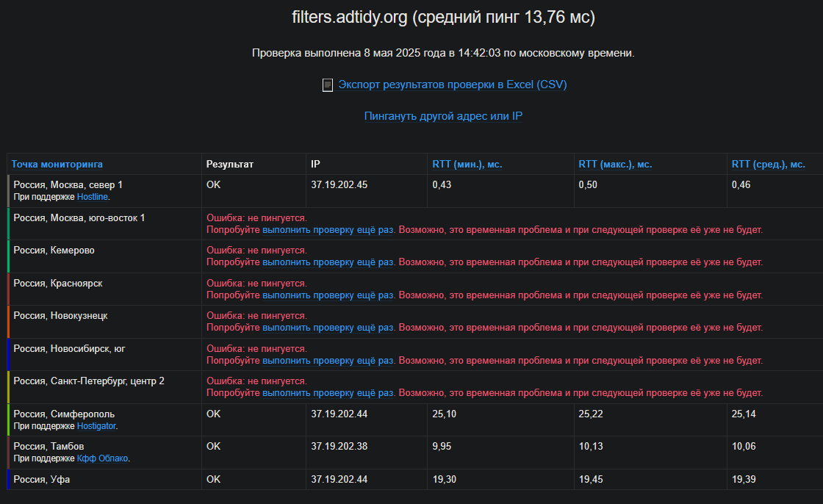Select 'Россия, Новокузнецк' text
This screenshot has width=823, height=504.
click(x=60, y=315)
